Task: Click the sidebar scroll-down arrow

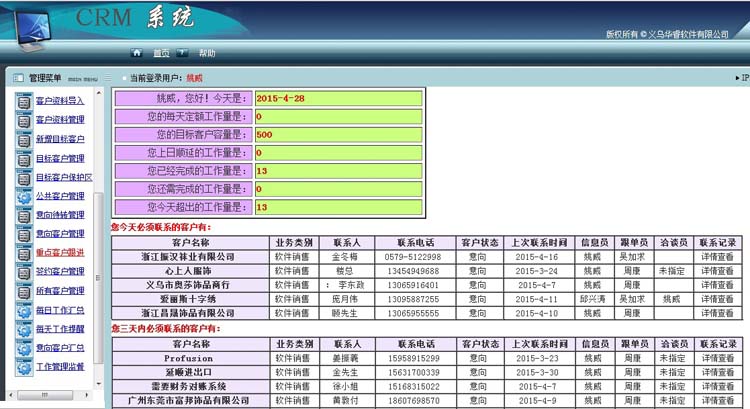Action: (x=99, y=384)
